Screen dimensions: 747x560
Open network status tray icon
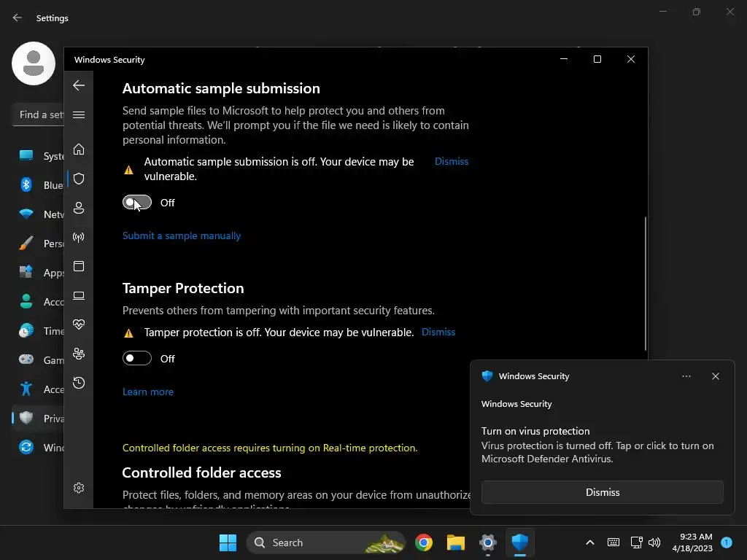point(636,542)
